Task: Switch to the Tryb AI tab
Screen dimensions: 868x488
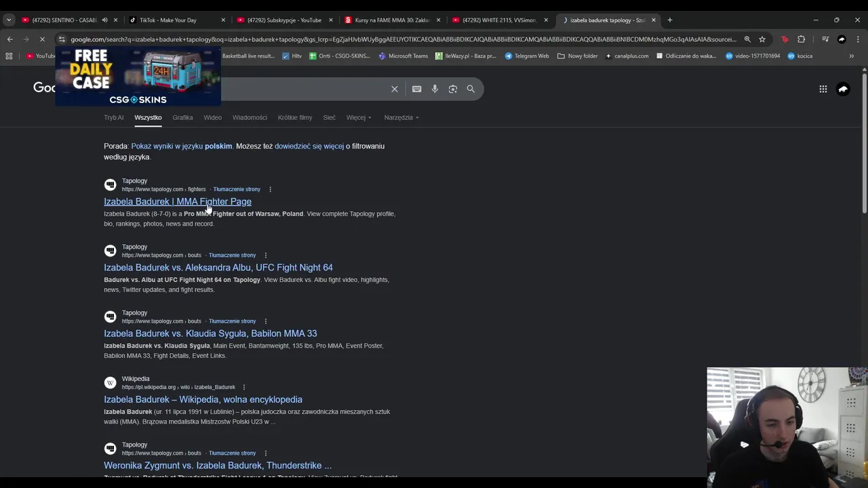Action: (113, 117)
